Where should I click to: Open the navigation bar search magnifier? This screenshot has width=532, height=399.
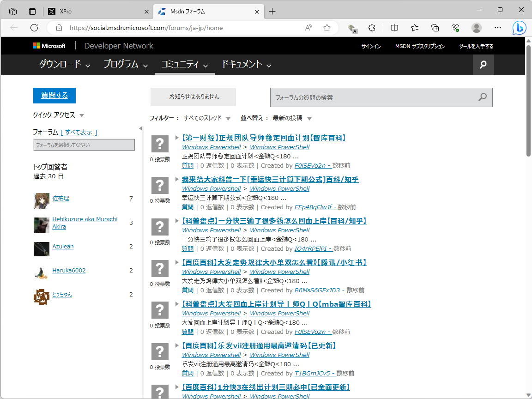click(x=483, y=65)
